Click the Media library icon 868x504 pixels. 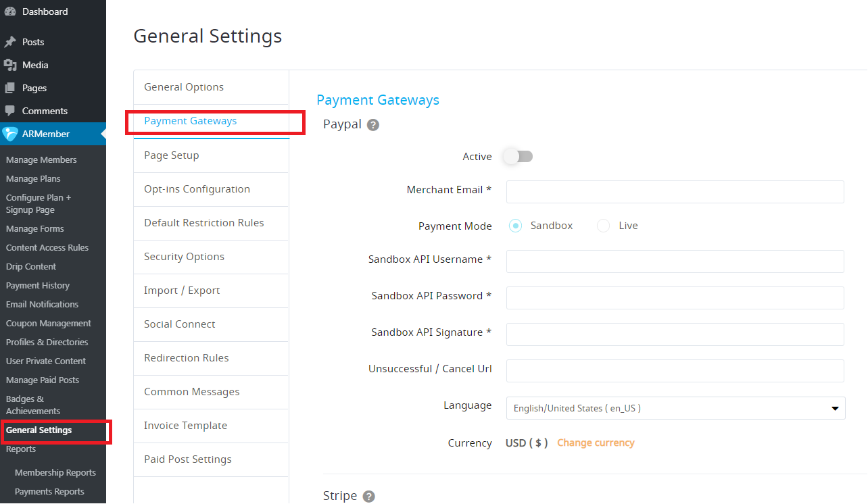pos(10,65)
